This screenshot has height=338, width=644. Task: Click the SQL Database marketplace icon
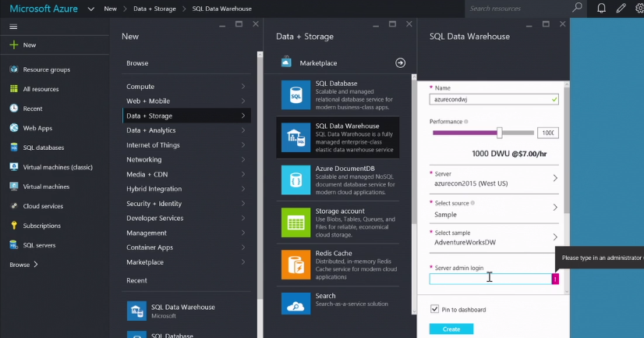click(x=295, y=94)
